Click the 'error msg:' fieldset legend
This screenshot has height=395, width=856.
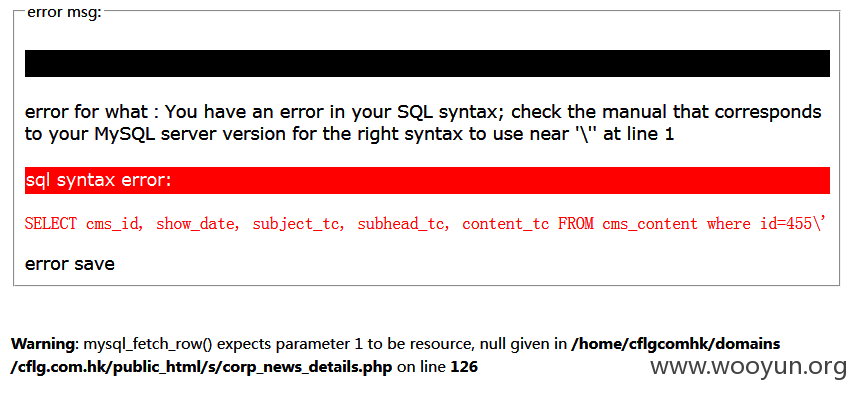tap(64, 12)
